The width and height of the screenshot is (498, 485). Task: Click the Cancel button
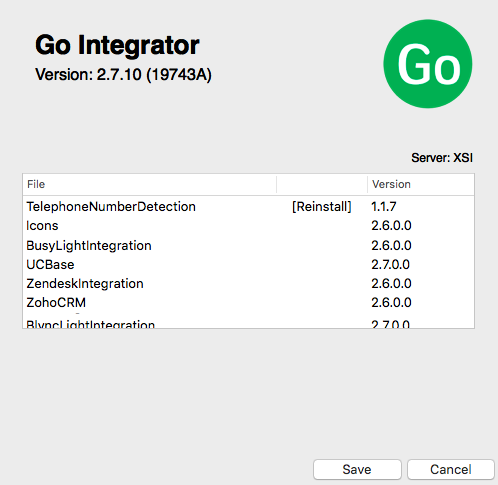[451, 469]
